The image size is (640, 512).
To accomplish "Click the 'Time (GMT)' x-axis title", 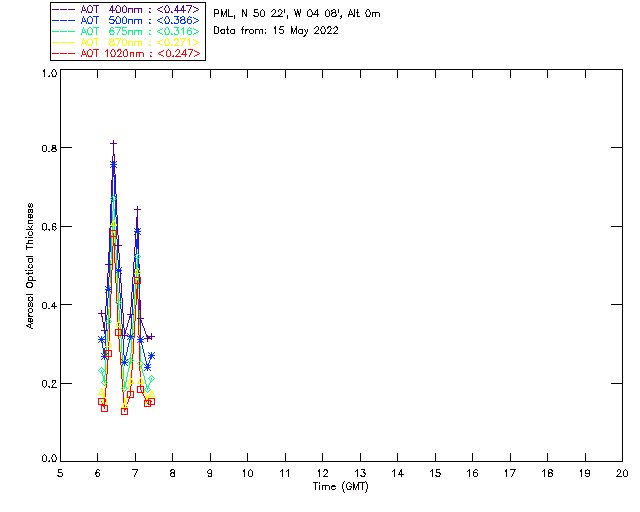I will (x=342, y=486).
